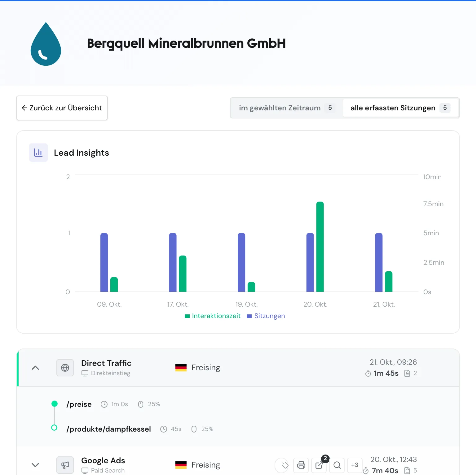Image resolution: width=476 pixels, height=475 pixels.
Task: Click the globe icon for Direct Traffic
Action: [65, 368]
